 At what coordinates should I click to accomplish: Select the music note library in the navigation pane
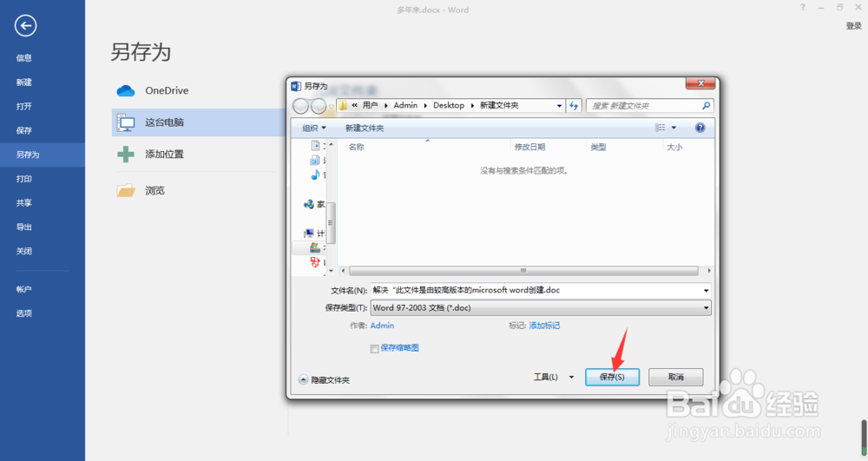[x=315, y=175]
